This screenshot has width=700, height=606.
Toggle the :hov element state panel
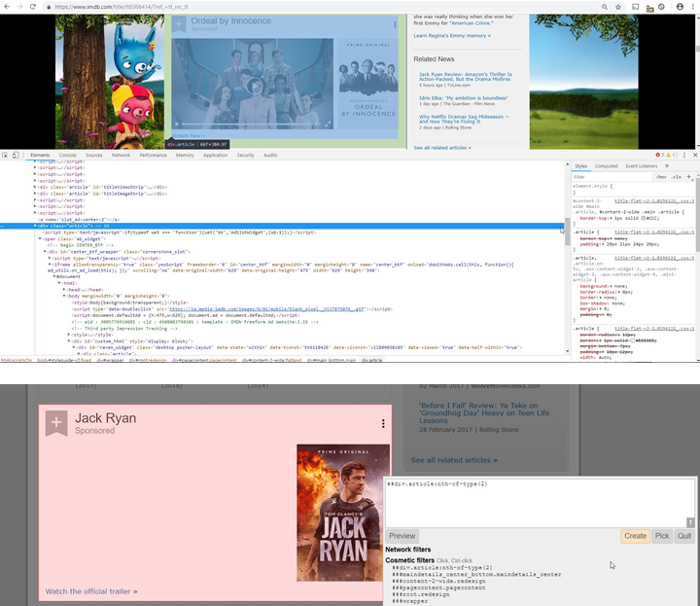(x=661, y=177)
